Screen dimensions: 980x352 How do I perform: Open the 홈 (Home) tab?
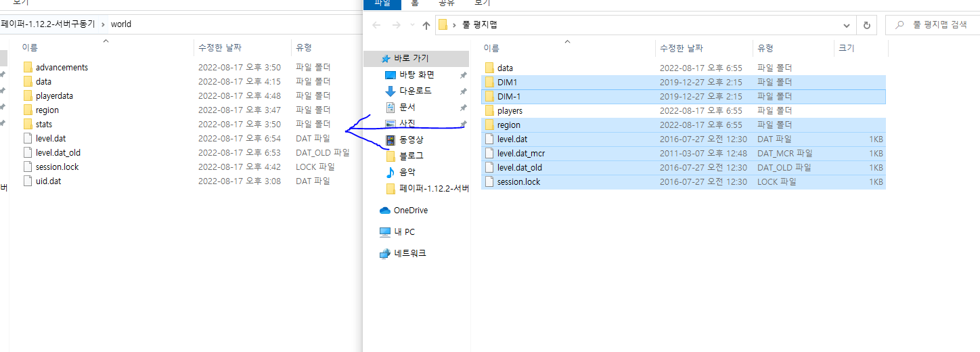[x=414, y=3]
